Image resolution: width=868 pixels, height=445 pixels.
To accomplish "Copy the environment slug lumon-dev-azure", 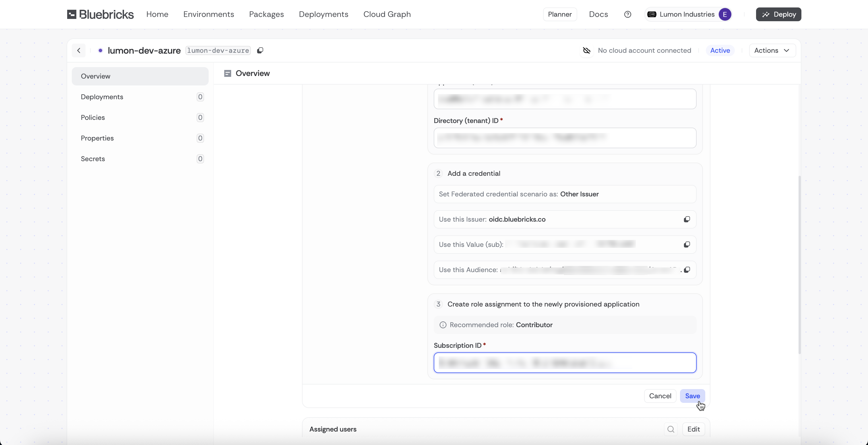I will pyautogui.click(x=260, y=50).
